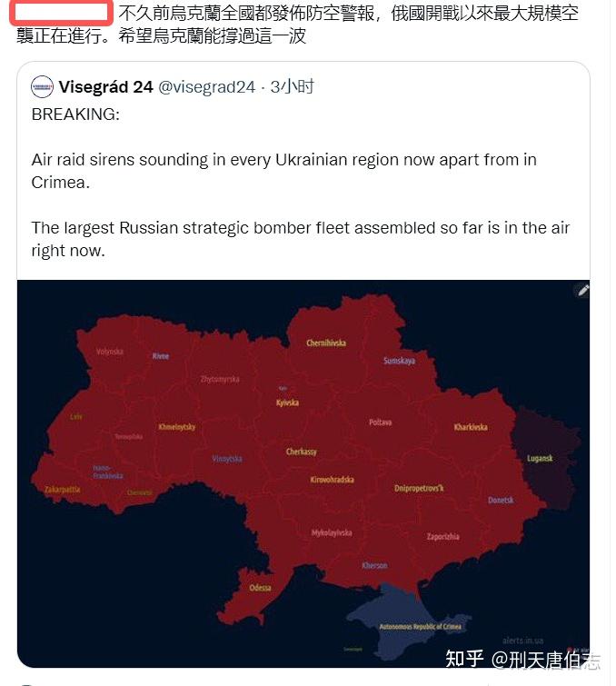Click the Visegrád 24 profile avatar
This screenshot has width=616, height=686.
42,87
